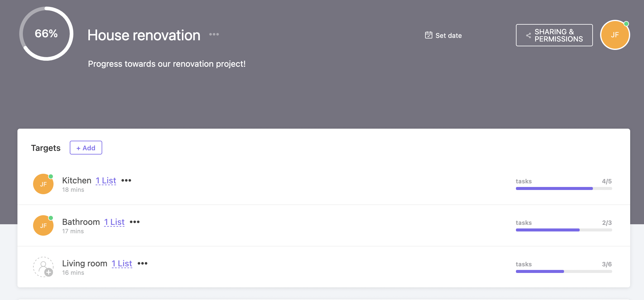The height and width of the screenshot is (300, 644).
Task: Assign an owner to Living room target
Action: (x=43, y=267)
